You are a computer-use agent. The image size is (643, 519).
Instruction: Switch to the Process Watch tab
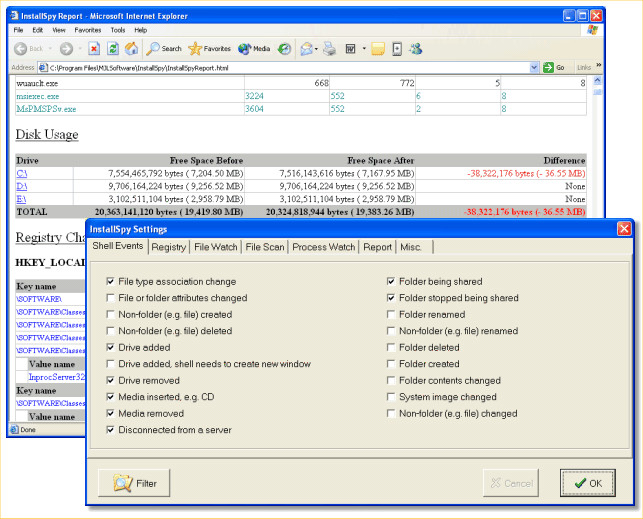click(324, 247)
